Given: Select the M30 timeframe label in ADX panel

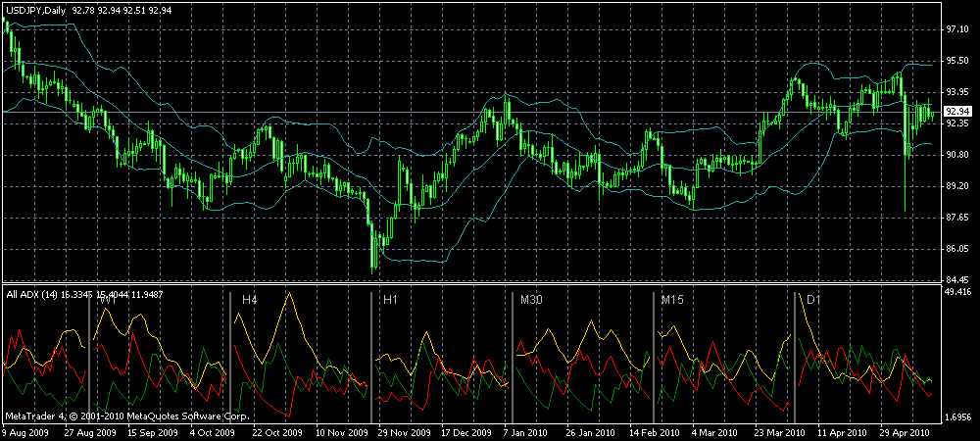Looking at the screenshot, I should 531,301.
